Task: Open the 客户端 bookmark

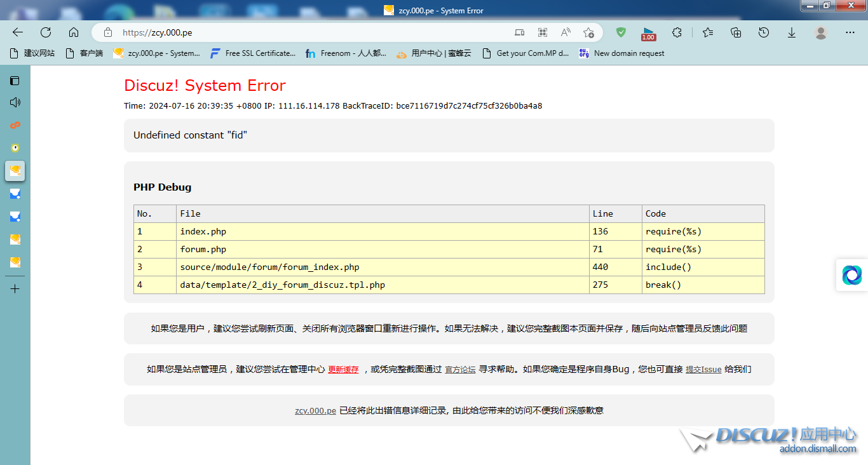Action: click(x=85, y=53)
